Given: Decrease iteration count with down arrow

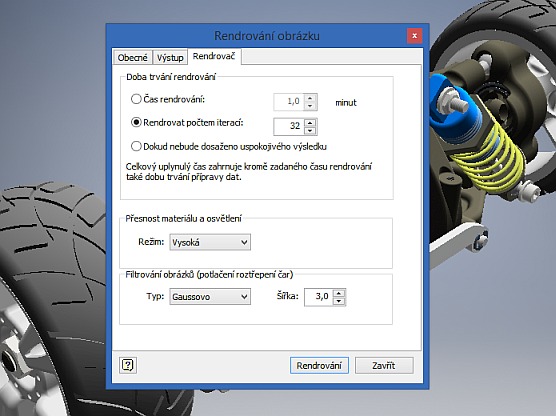Looking at the screenshot, I should [x=310, y=131].
